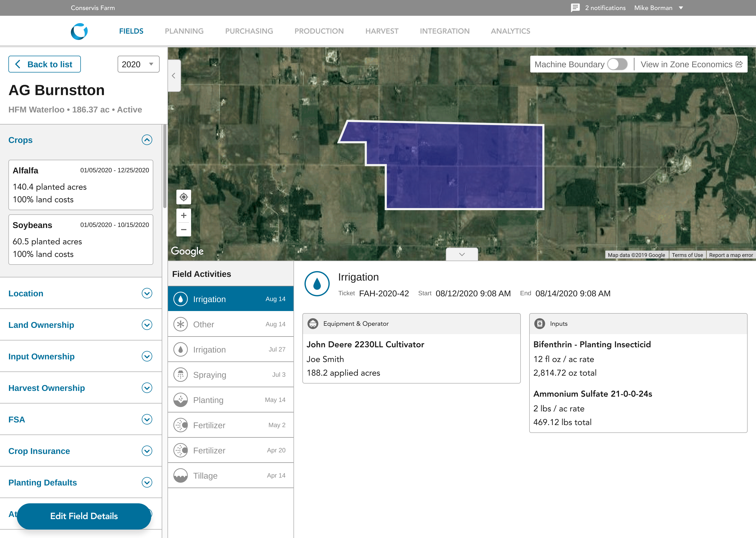
Task: Click the large Irrigation detail droplet icon
Action: pyautogui.click(x=317, y=283)
